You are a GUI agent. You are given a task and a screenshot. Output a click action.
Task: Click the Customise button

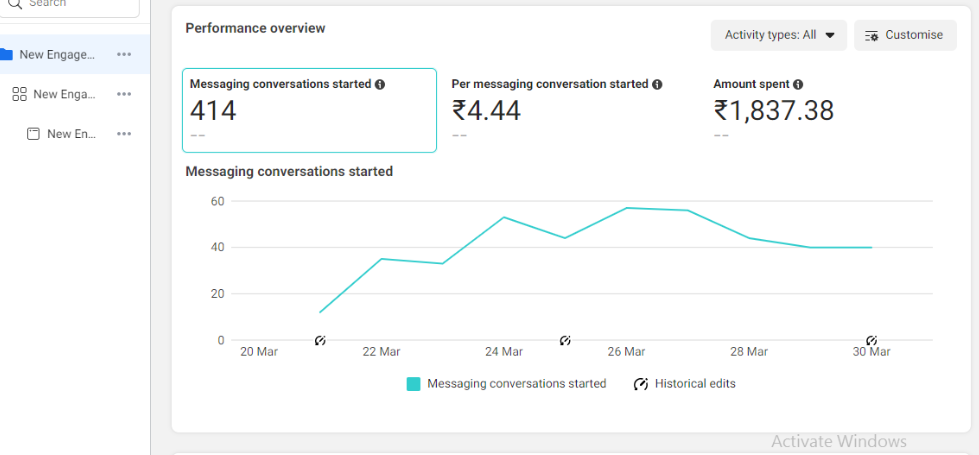click(905, 35)
